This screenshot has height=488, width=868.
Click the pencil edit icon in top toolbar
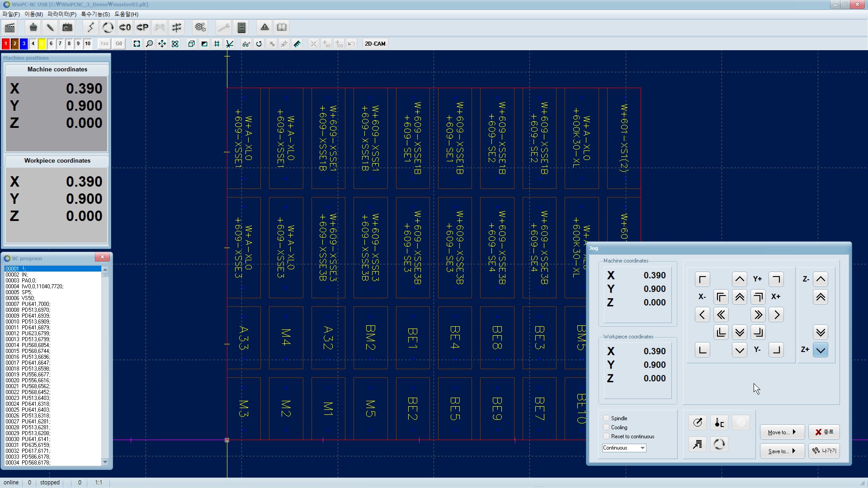pos(50,28)
